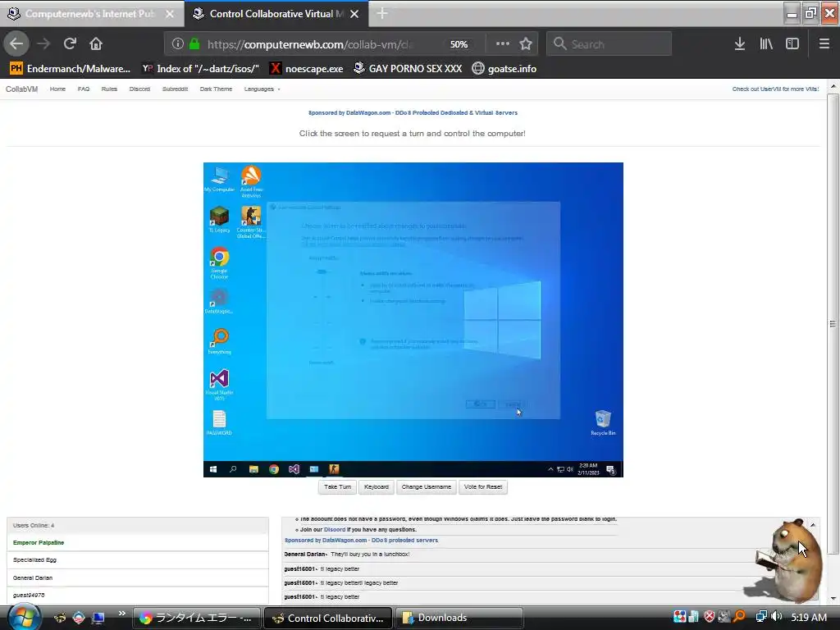This screenshot has width=840, height=630.
Task: Open the goatse.info bookmark
Action: point(504,69)
